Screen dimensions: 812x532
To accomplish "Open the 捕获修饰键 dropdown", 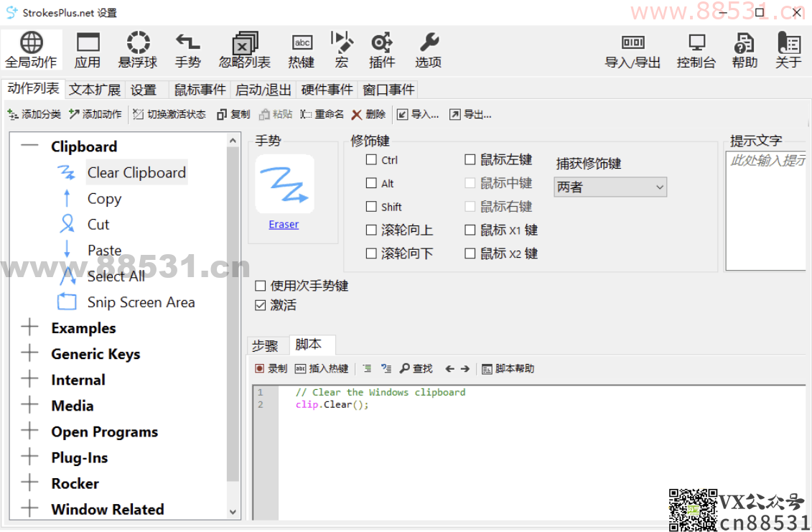I will [610, 187].
